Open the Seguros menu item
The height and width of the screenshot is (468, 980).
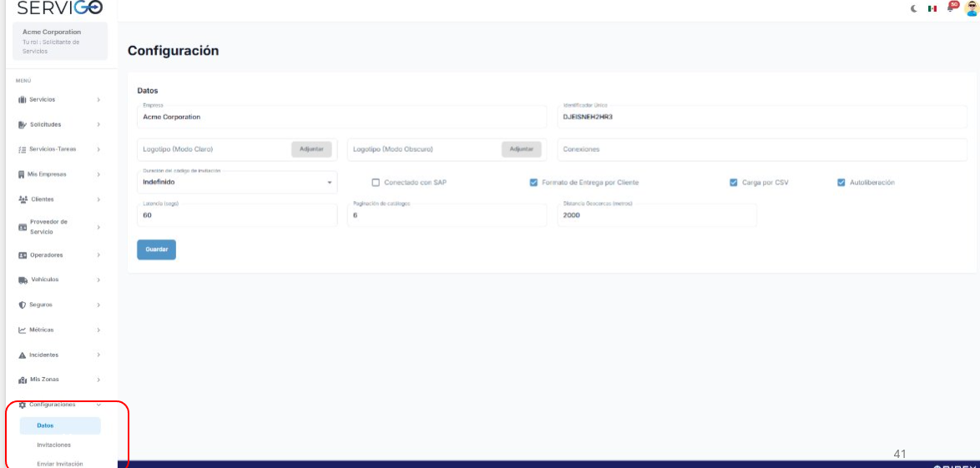[x=60, y=305]
